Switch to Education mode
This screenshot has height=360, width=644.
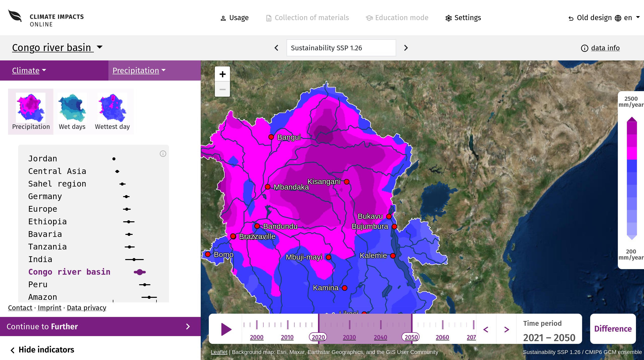[397, 18]
